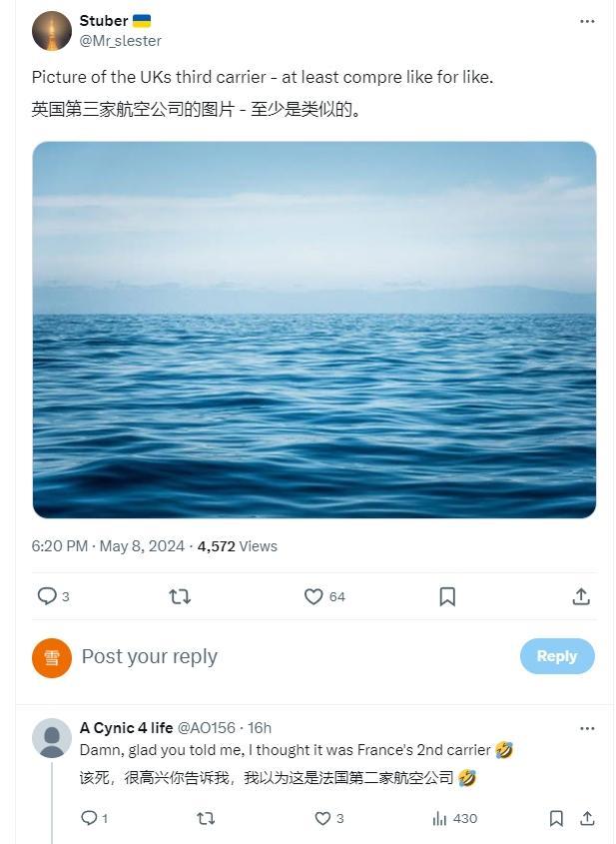Click A Cynic 4 life's avatar

click(51, 739)
